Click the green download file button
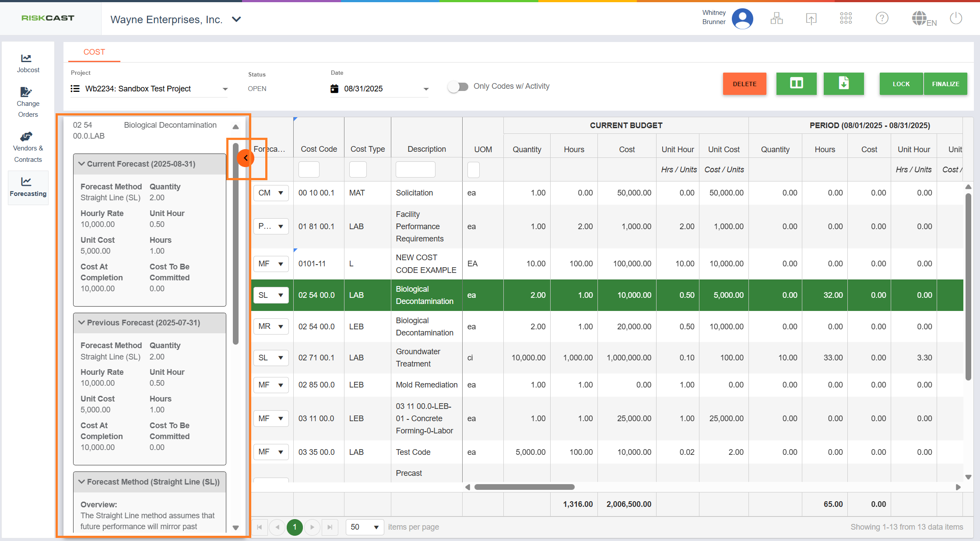 (x=843, y=84)
